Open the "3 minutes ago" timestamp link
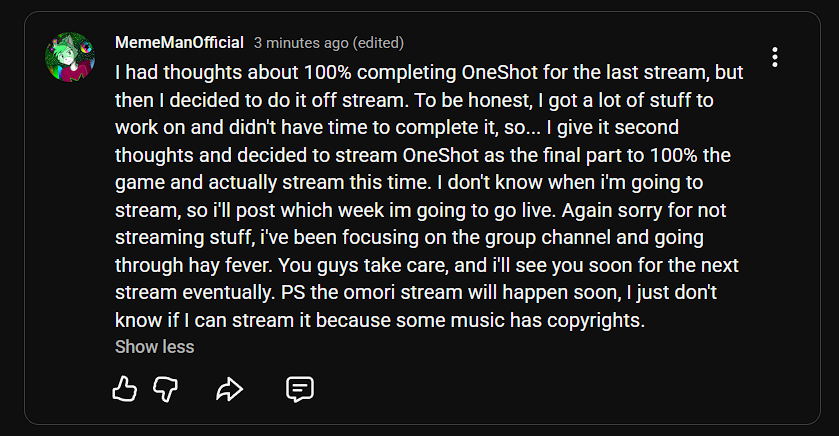The image size is (839, 436). point(301,43)
